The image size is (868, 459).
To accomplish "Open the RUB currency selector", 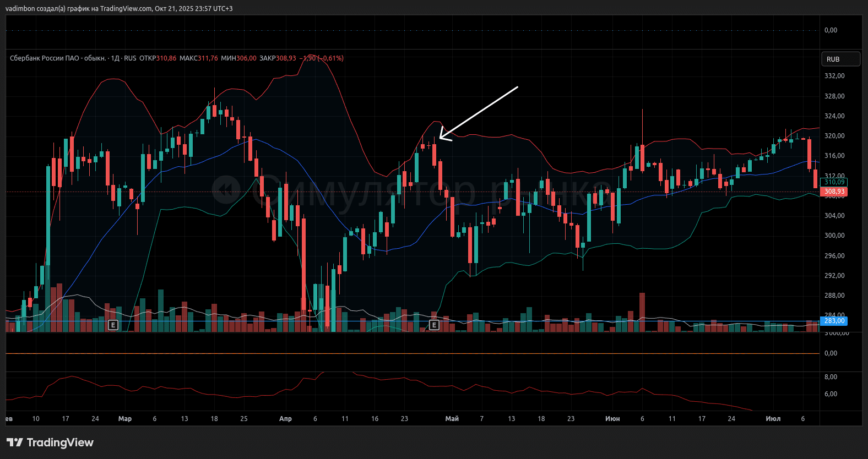I will [x=840, y=59].
